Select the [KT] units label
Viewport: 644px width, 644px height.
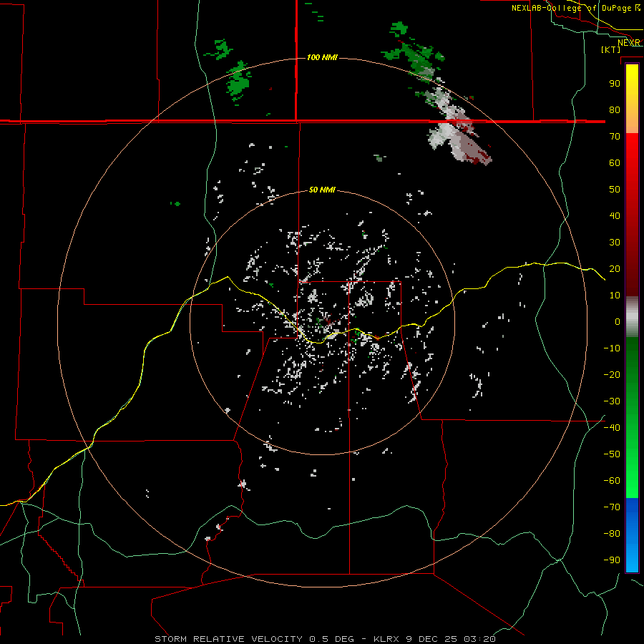(611, 49)
